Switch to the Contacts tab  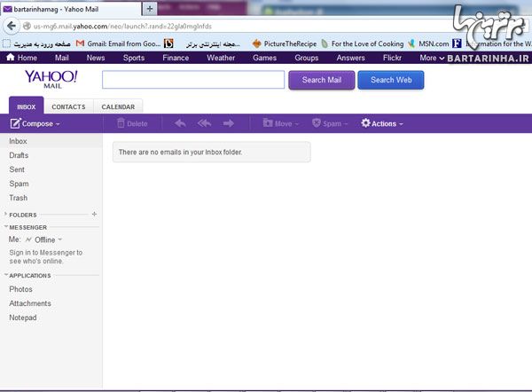pyautogui.click(x=68, y=107)
